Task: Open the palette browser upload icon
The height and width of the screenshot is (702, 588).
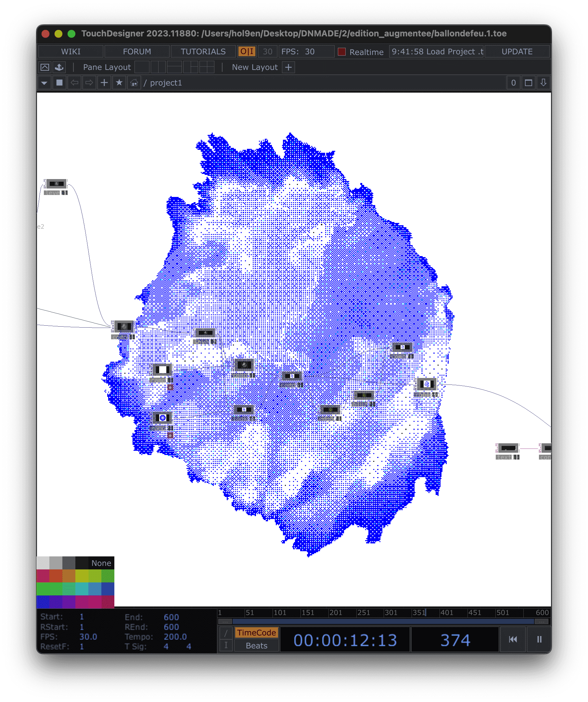Action: point(59,67)
